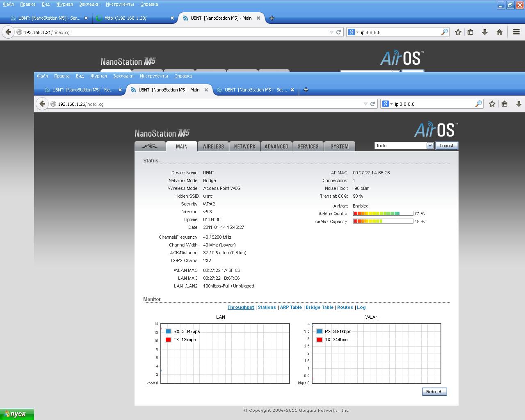The width and height of the screenshot is (525, 420).
Task: Click search magnifier in rear window search box
Action: pyautogui.click(x=444, y=32)
